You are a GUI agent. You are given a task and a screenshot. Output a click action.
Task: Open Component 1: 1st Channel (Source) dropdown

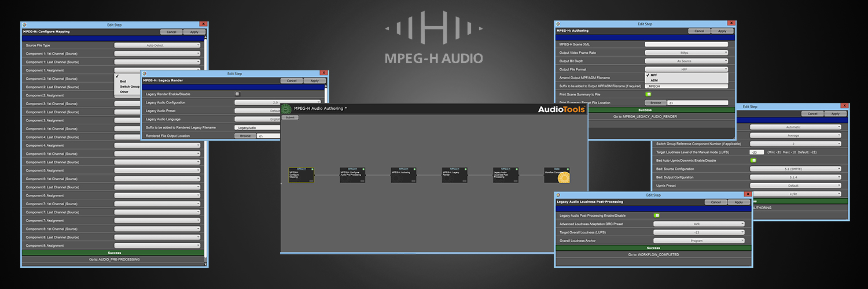tap(157, 53)
